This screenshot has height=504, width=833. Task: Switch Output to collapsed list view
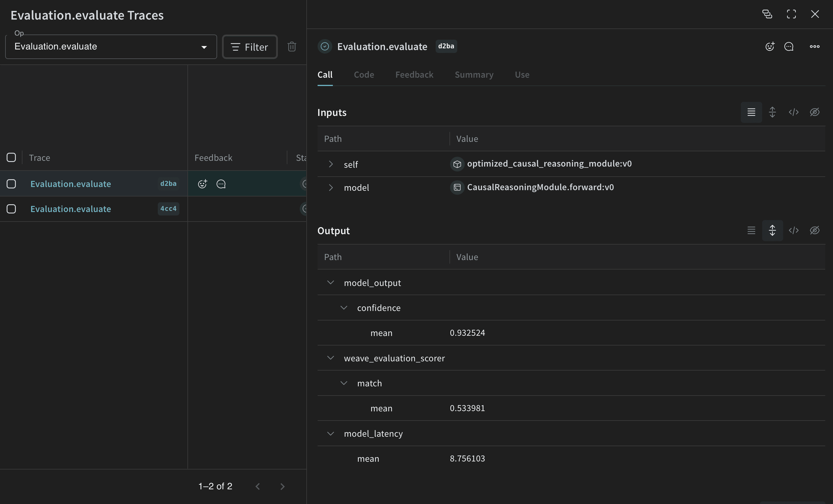click(x=751, y=230)
